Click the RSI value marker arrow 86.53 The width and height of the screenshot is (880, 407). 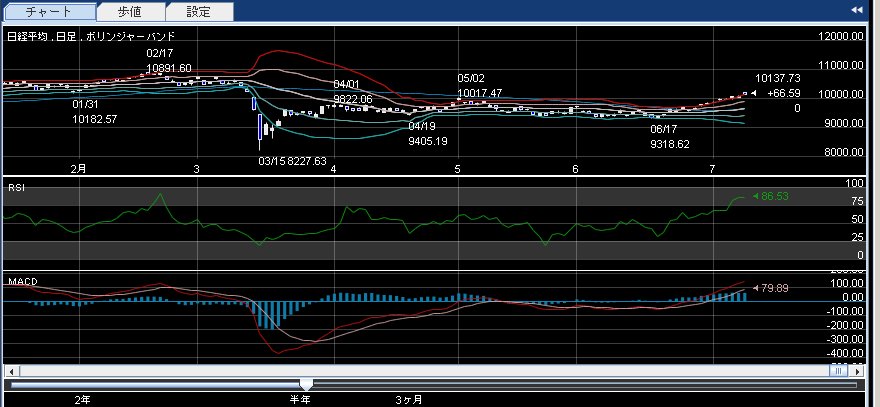pos(754,196)
